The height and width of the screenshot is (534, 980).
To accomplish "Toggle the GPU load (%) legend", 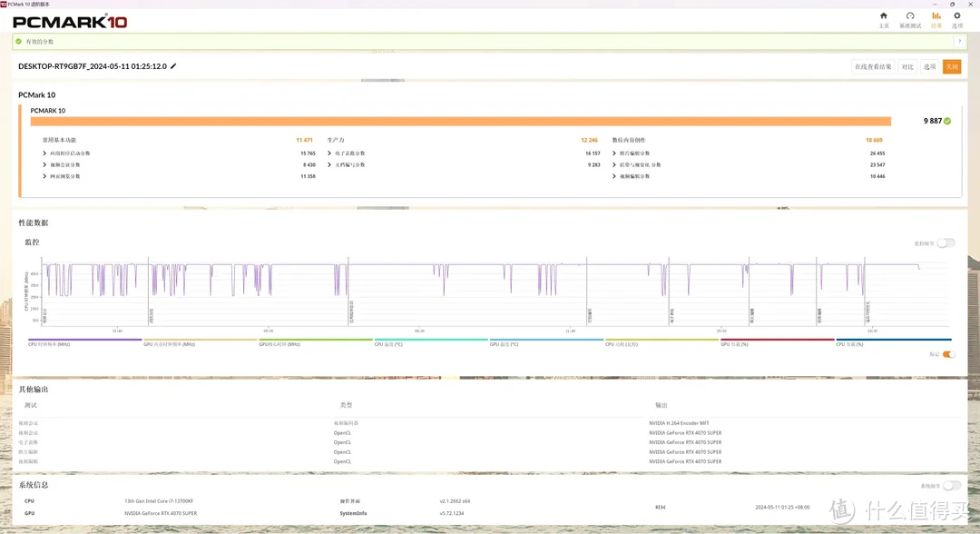I will click(x=777, y=343).
